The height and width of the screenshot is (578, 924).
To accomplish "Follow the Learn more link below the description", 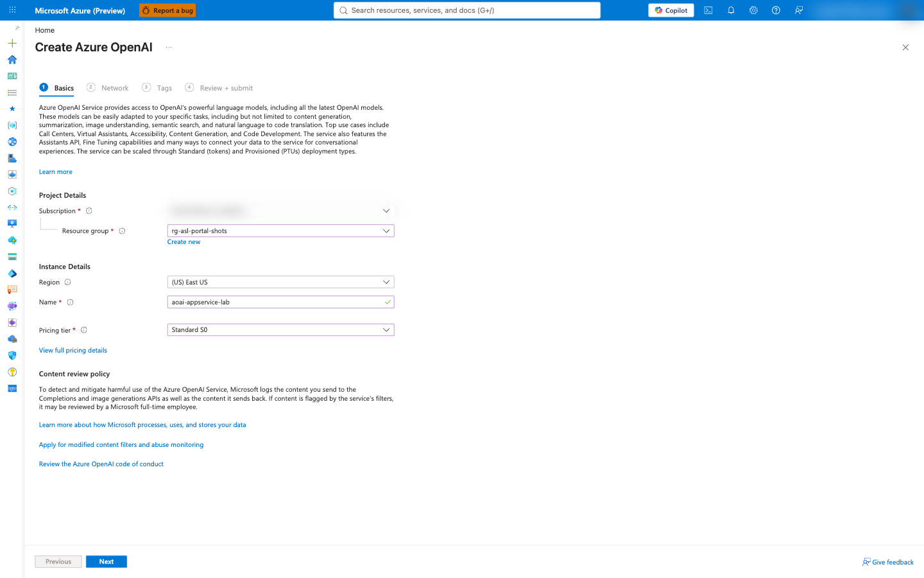I will [x=56, y=172].
